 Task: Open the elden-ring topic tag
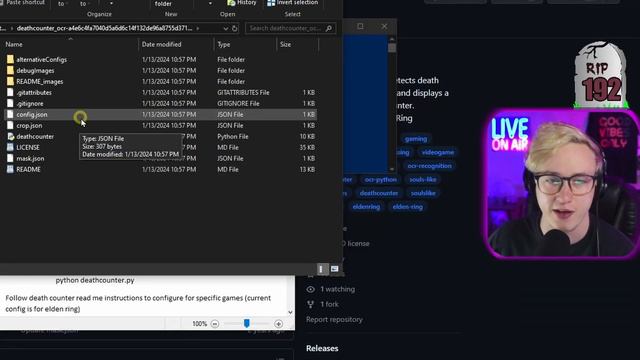(407, 207)
